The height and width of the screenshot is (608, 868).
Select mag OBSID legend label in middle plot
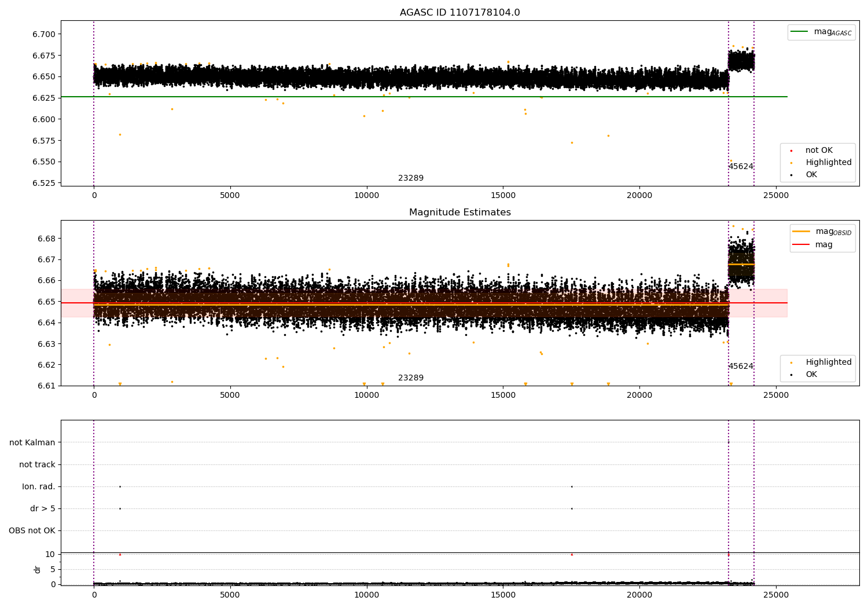click(833, 232)
